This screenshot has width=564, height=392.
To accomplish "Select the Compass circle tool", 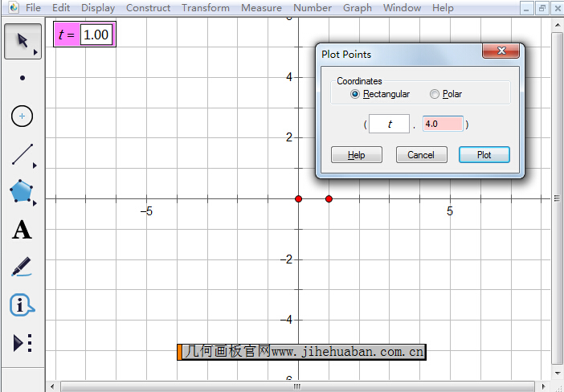I will pyautogui.click(x=22, y=116).
